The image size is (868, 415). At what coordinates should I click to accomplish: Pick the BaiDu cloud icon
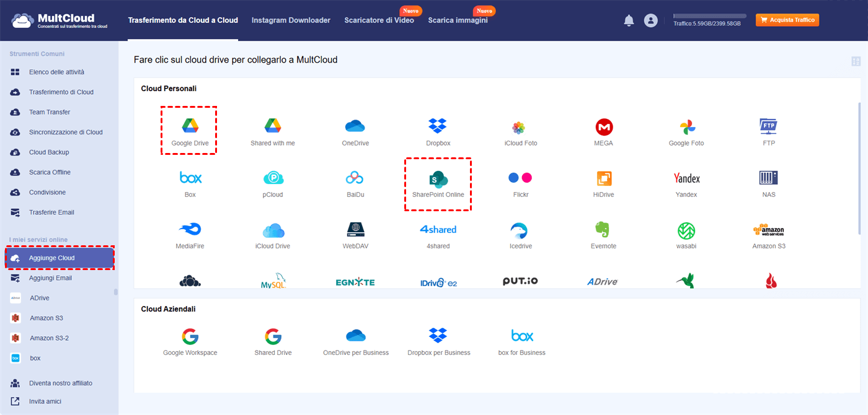[355, 178]
